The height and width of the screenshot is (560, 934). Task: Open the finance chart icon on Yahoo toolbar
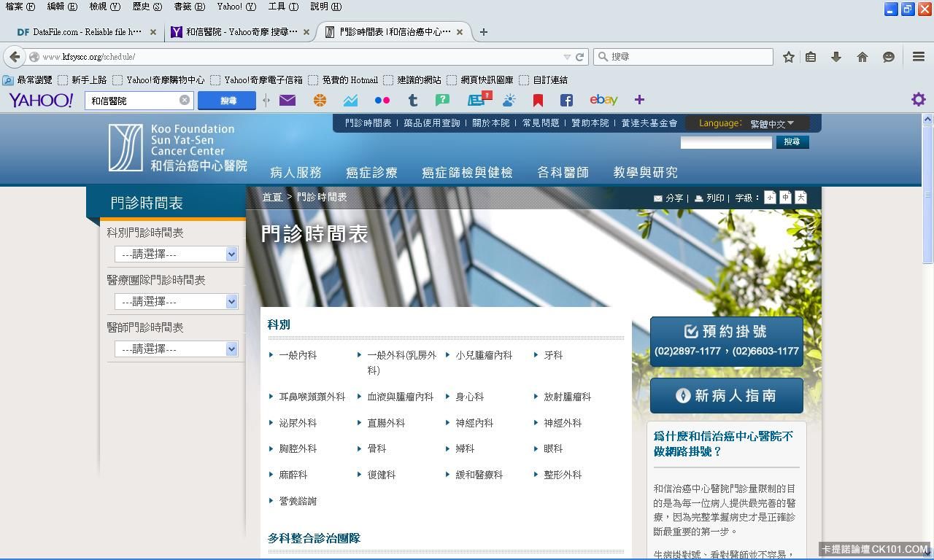pyautogui.click(x=351, y=100)
